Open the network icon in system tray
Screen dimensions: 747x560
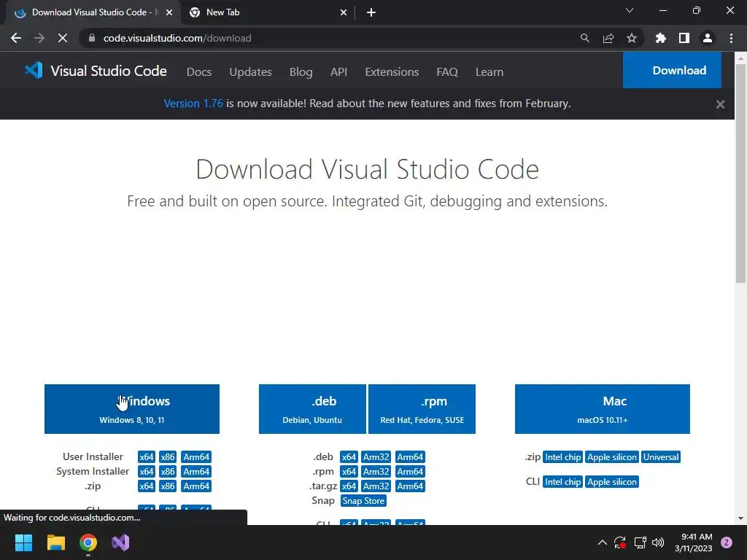(640, 542)
